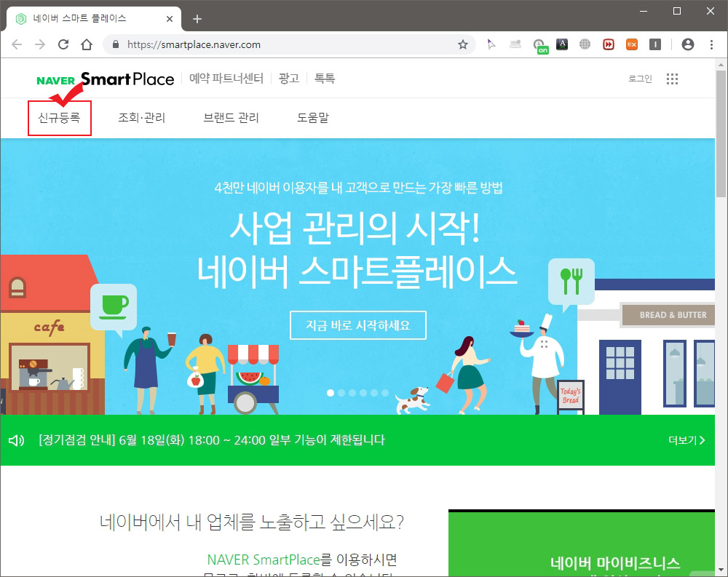Click the 네이버 마이비즈니스 green card
Viewport: 728px width, 577px height.
[581, 543]
